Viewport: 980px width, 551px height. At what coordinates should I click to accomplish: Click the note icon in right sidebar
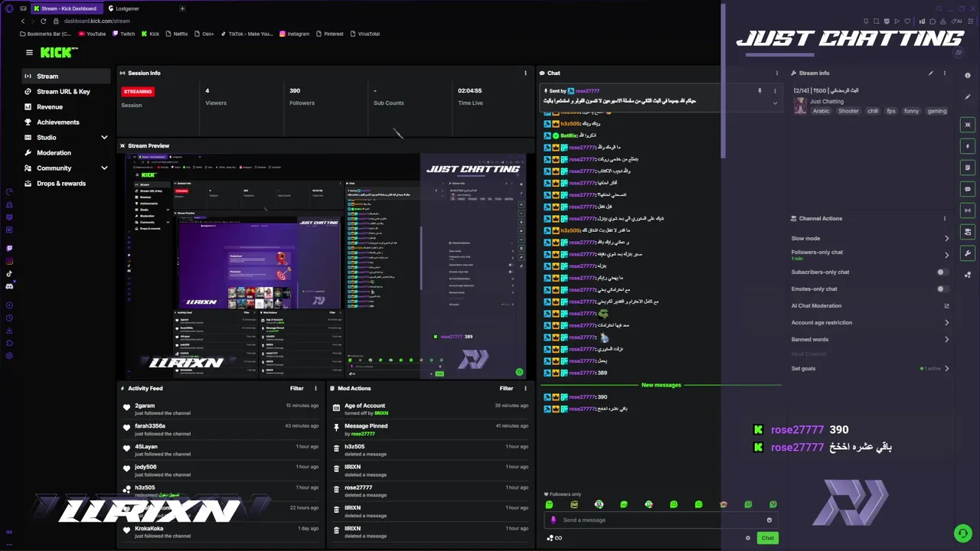click(x=968, y=168)
